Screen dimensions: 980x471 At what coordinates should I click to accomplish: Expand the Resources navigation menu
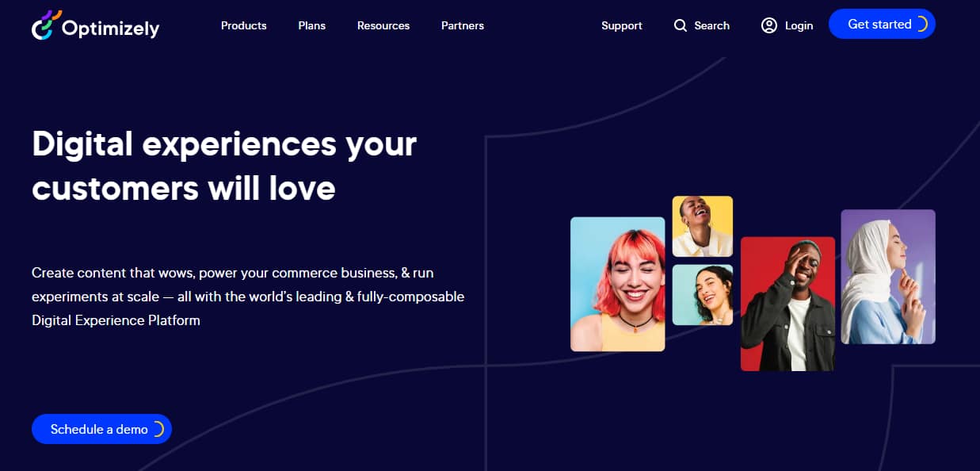click(383, 25)
